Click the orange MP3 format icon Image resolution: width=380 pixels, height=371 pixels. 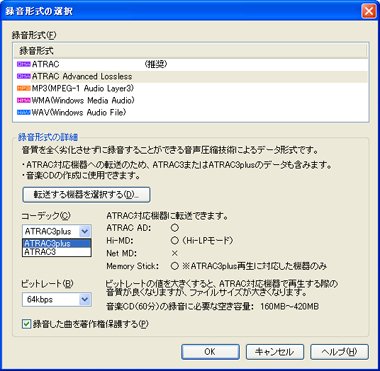(x=23, y=88)
